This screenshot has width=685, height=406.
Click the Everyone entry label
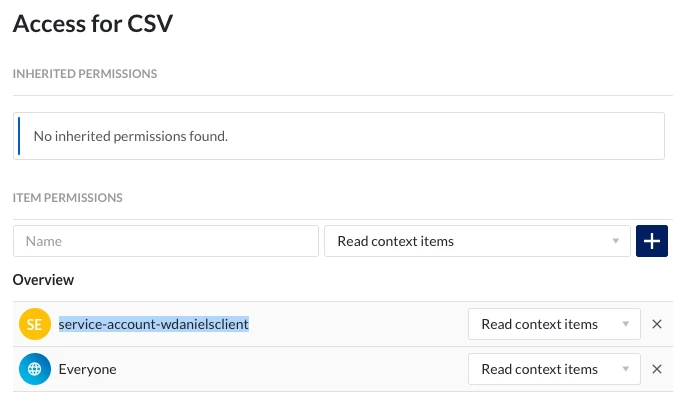pyautogui.click(x=87, y=369)
